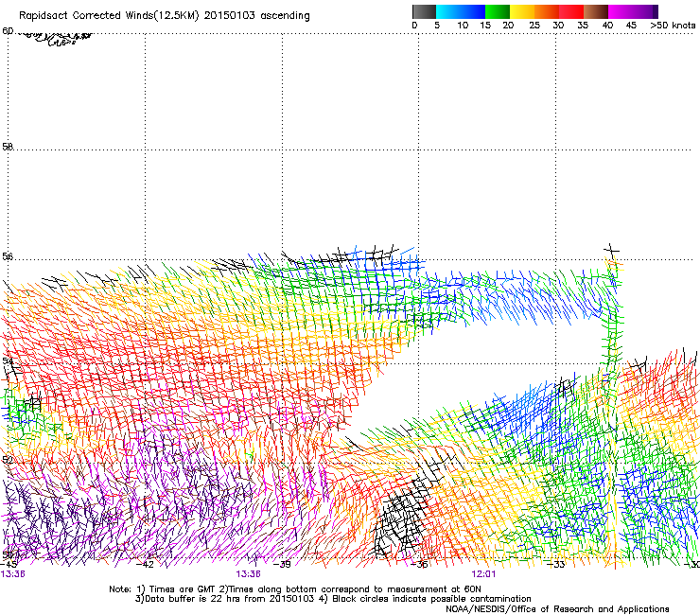700x615 pixels.
Task: Click the brown 35-40 knots legend segment
Action: [596, 11]
